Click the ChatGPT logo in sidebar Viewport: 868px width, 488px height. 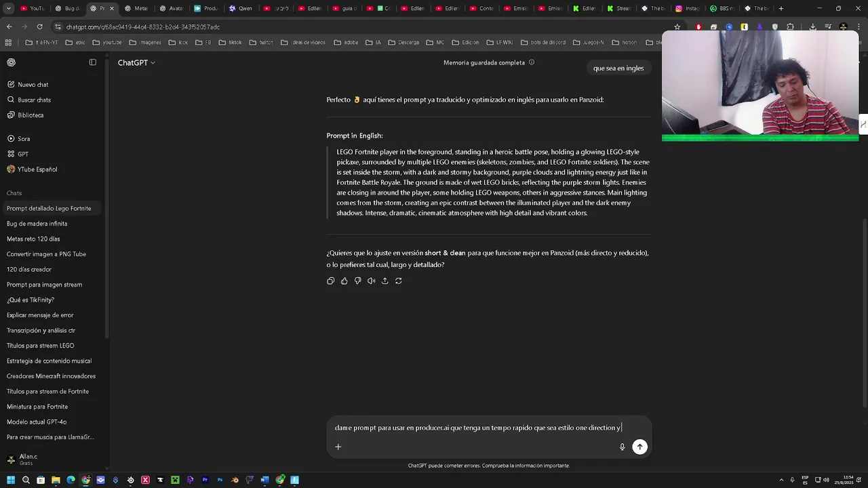11,62
